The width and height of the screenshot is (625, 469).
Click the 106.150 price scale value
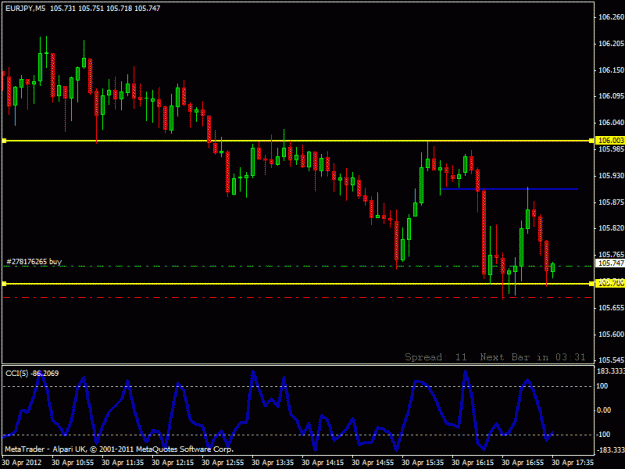tap(611, 70)
